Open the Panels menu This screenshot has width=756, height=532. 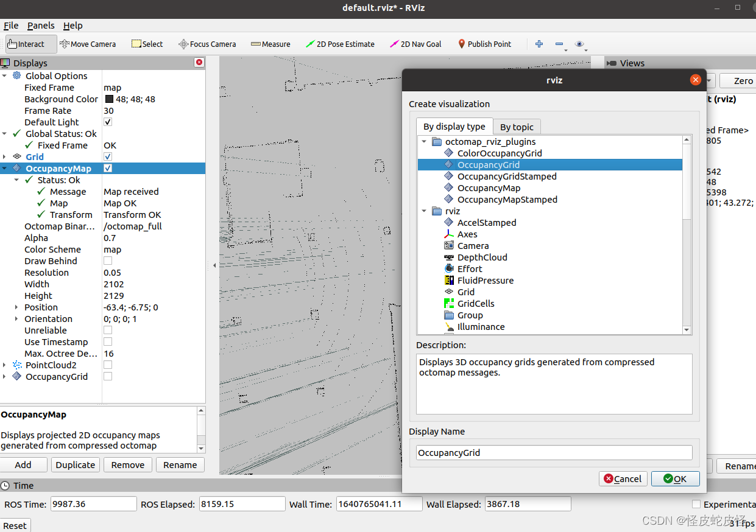pos(41,26)
